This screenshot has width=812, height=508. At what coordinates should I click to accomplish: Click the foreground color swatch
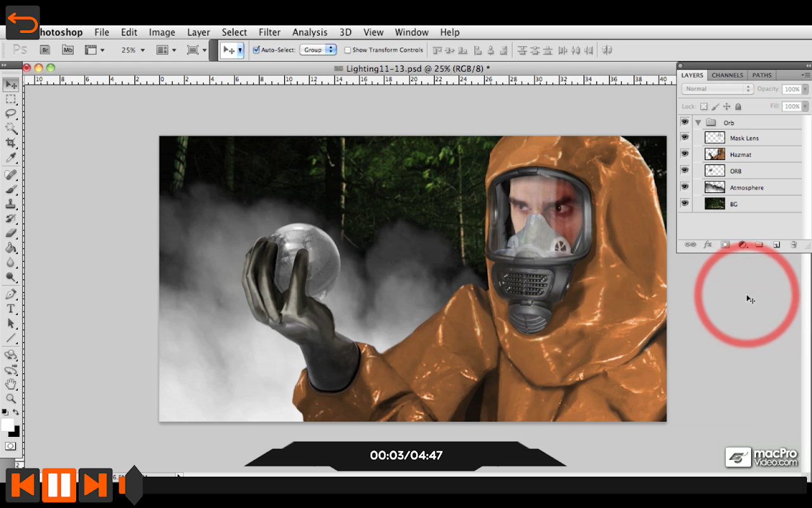coord(7,424)
